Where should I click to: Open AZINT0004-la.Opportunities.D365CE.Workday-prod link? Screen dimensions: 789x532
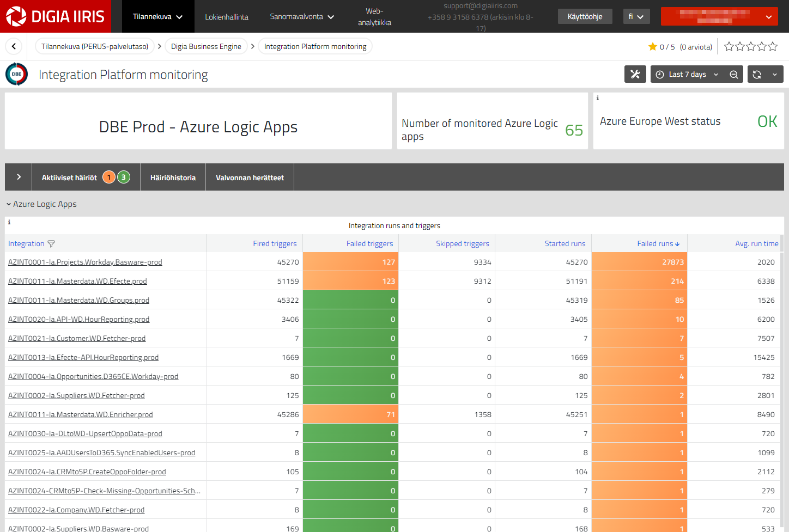click(x=93, y=376)
